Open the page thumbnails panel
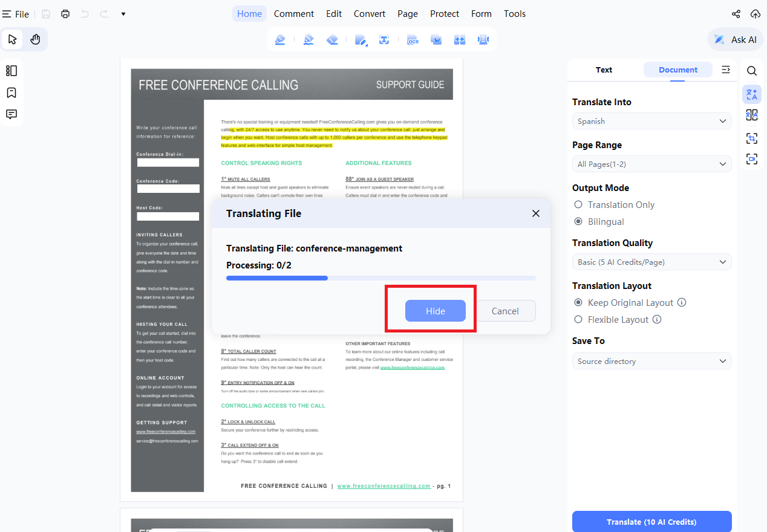The width and height of the screenshot is (767, 532). click(11, 71)
